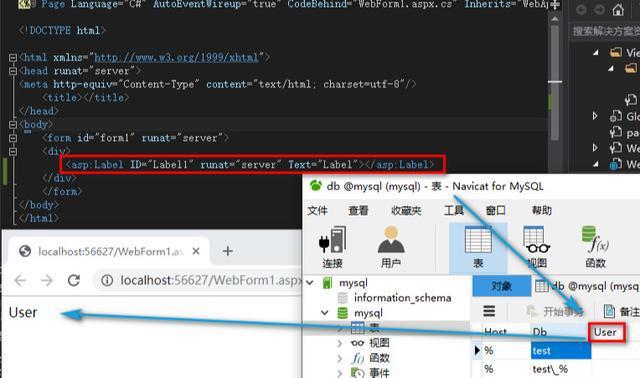Select the 表 tree node under mysql
The width and height of the screenshot is (640, 378).
pyautogui.click(x=374, y=328)
